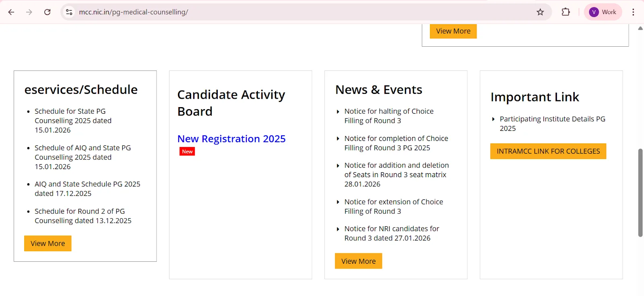Screen dimensions: 644x296
Task: Open Notice for completion of Choice Filling Round 3
Action: click(396, 143)
